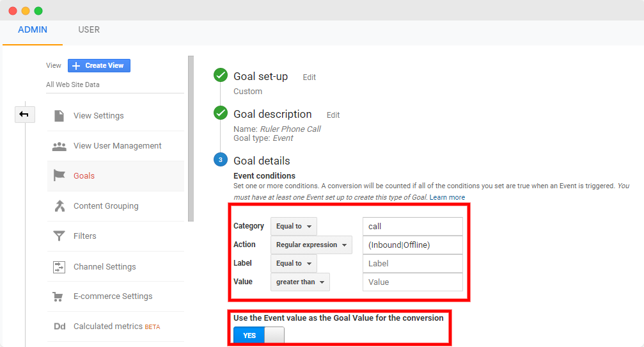Open E-commerce Settings menu item
The width and height of the screenshot is (644, 347).
[x=116, y=296]
